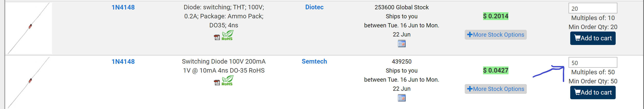This screenshot has width=644, height=109.
Task: Click the Semtech diode product thumbnail
Action: coord(30,82)
